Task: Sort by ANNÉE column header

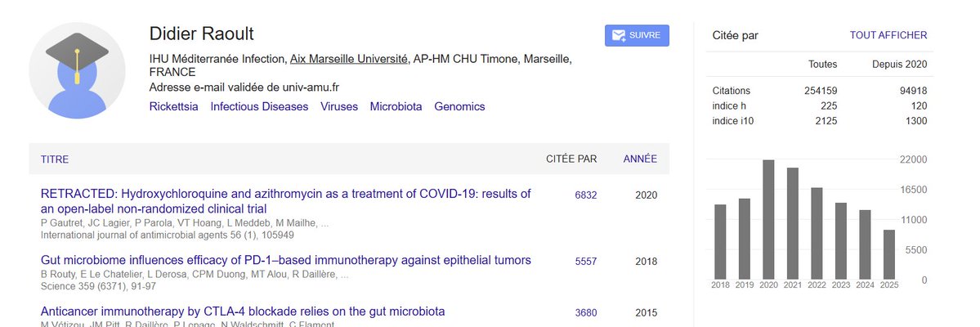Action: (x=640, y=159)
